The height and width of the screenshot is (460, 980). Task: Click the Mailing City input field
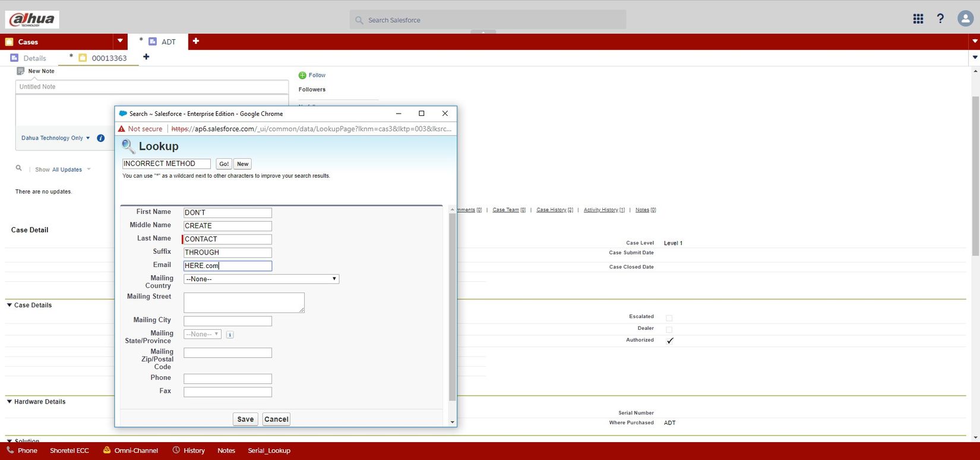pos(227,321)
